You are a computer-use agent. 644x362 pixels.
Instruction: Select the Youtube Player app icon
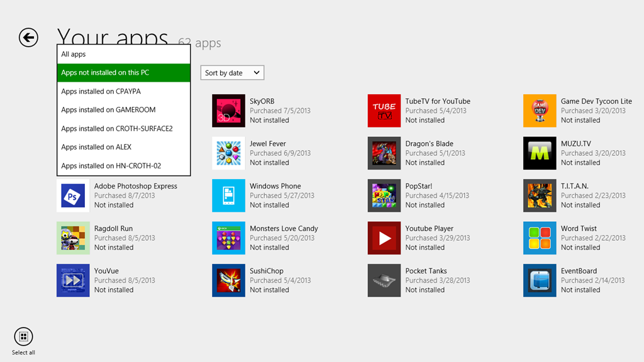384,238
